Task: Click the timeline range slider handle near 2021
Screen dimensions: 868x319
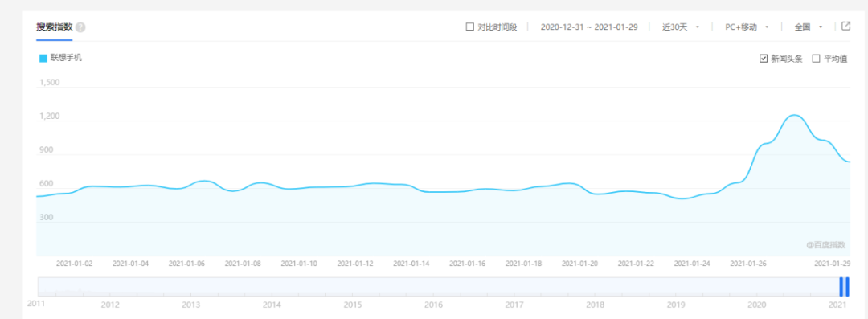Action: [844, 286]
